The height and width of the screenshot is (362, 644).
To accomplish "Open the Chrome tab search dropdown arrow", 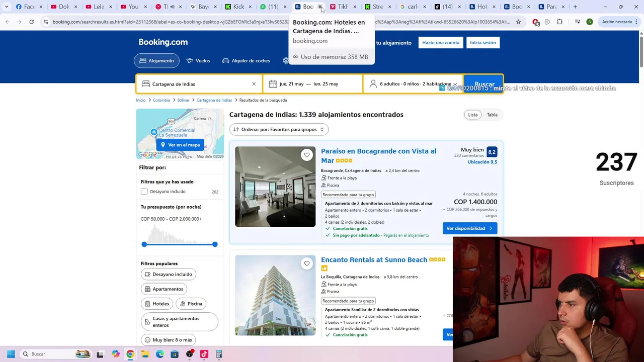I will [x=7, y=7].
